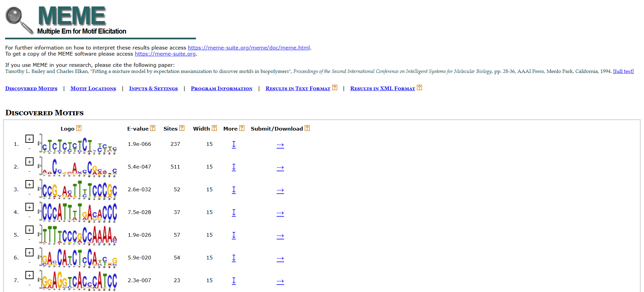Click the More down-arrow for motif 4

click(234, 213)
